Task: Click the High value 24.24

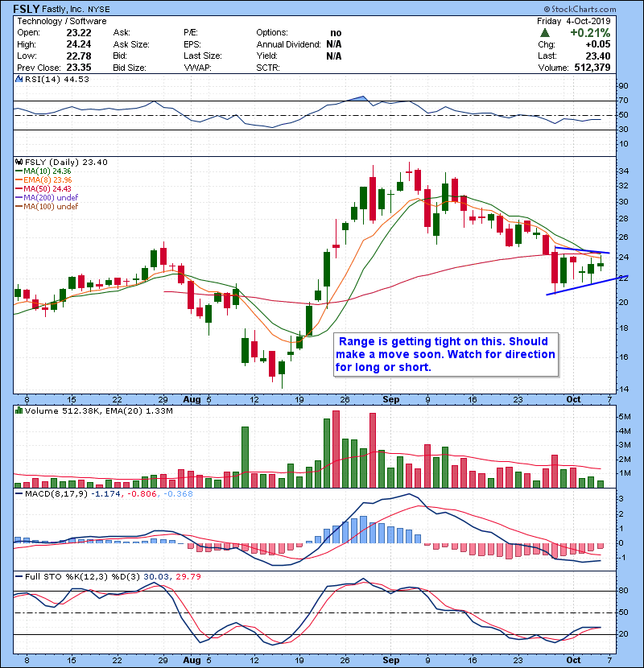Action: [x=79, y=44]
